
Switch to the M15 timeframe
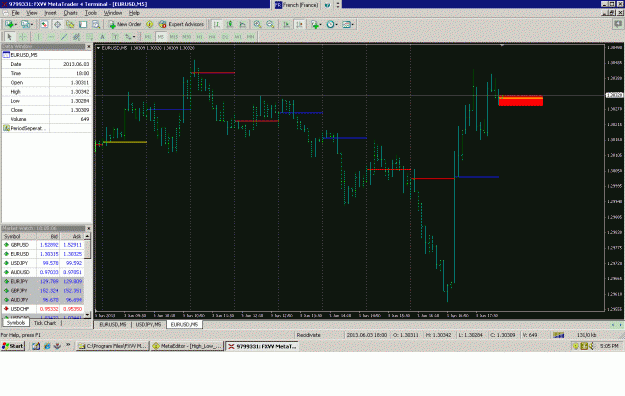(x=173, y=37)
